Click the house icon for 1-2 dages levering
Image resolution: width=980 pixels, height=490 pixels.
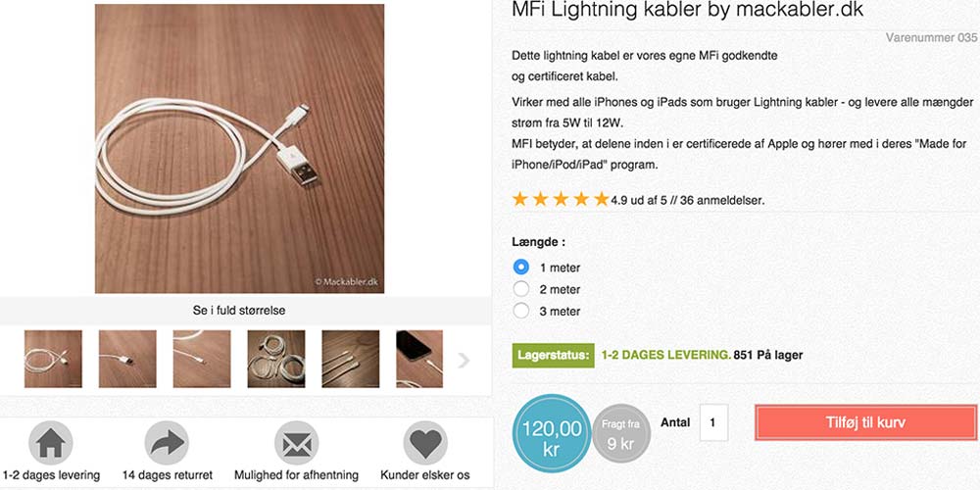tap(51, 444)
